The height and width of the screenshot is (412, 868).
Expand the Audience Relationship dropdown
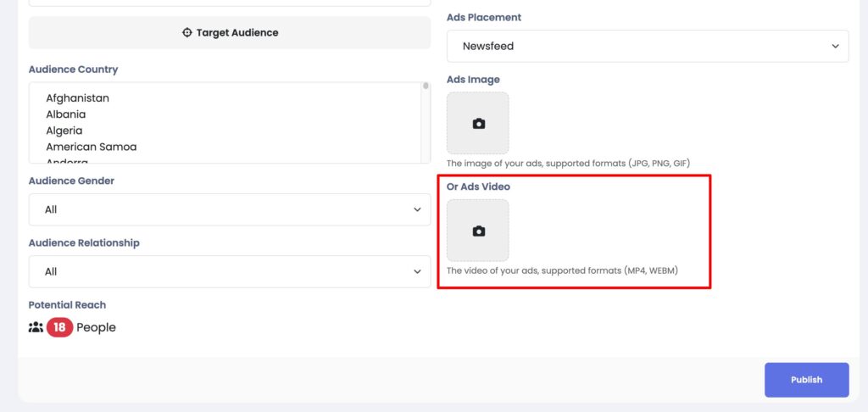pos(229,271)
